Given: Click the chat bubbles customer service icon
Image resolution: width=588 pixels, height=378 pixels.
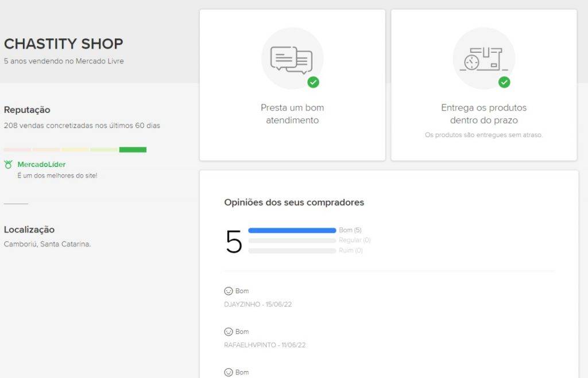Looking at the screenshot, I should 292,59.
